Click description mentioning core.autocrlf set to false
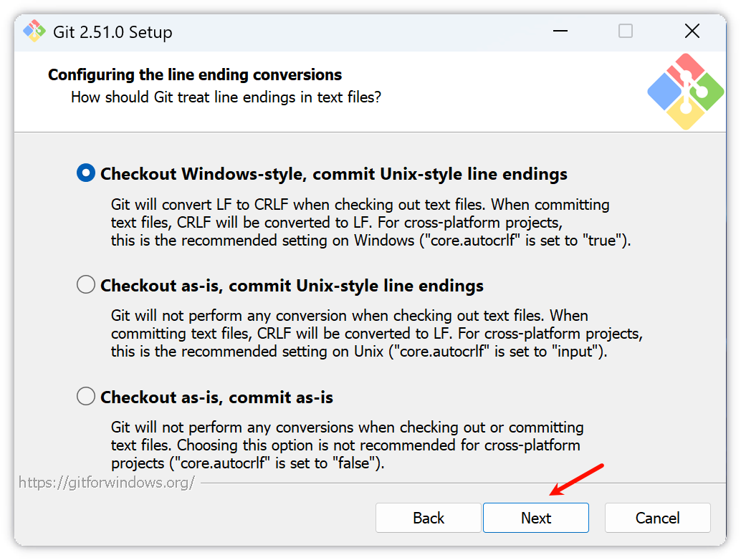This screenshot has height=560, width=741. tap(348, 445)
